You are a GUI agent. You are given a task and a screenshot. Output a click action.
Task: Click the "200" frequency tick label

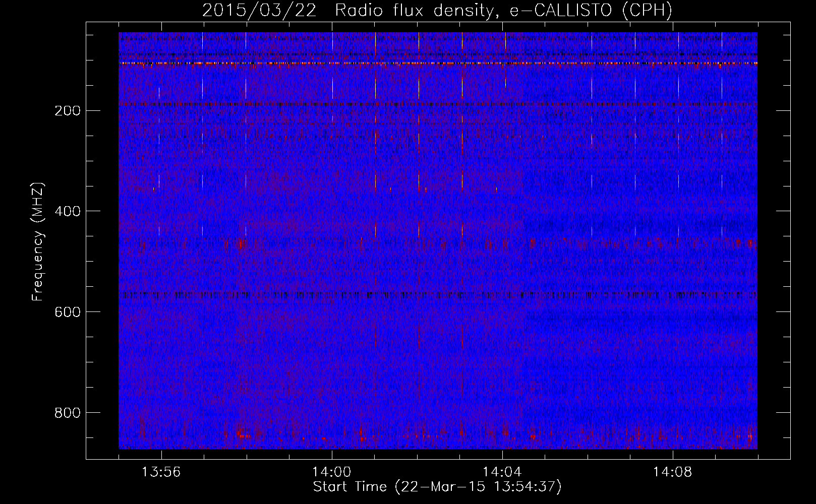pyautogui.click(x=67, y=110)
